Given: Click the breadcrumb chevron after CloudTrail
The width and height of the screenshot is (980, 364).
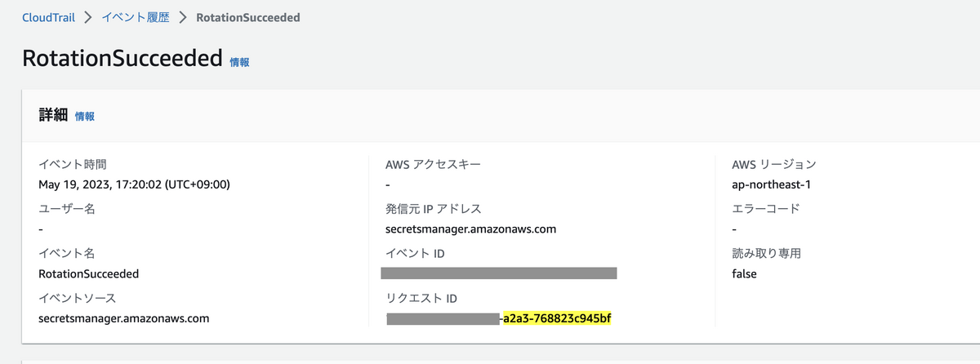Looking at the screenshot, I should click(88, 17).
